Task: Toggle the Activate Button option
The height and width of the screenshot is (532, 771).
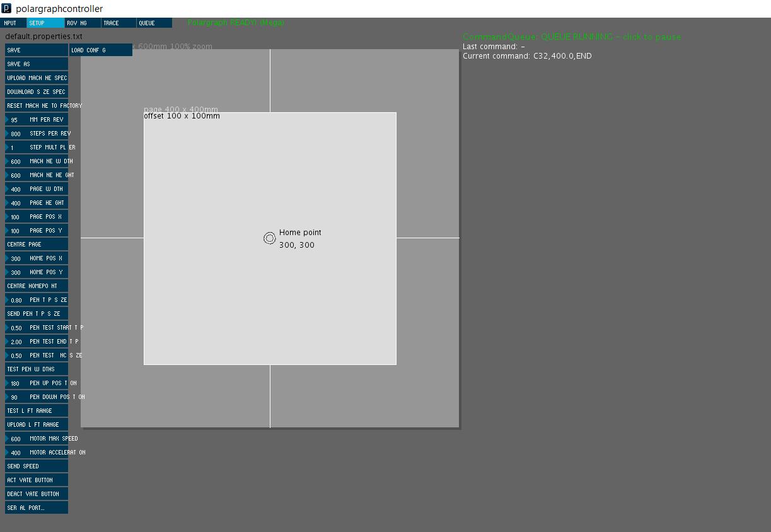Action: pyautogui.click(x=36, y=480)
